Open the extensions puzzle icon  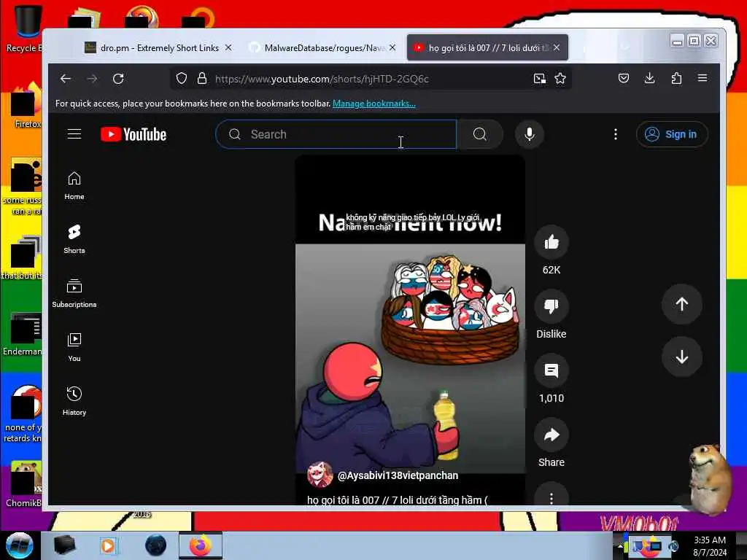tap(676, 78)
